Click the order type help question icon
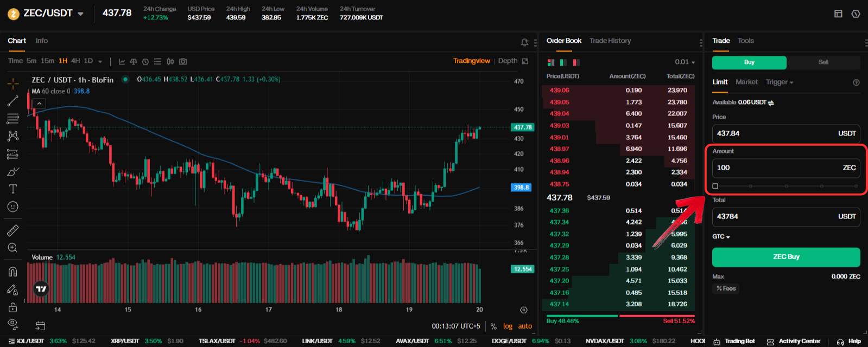The width and height of the screenshot is (868, 347). click(856, 82)
